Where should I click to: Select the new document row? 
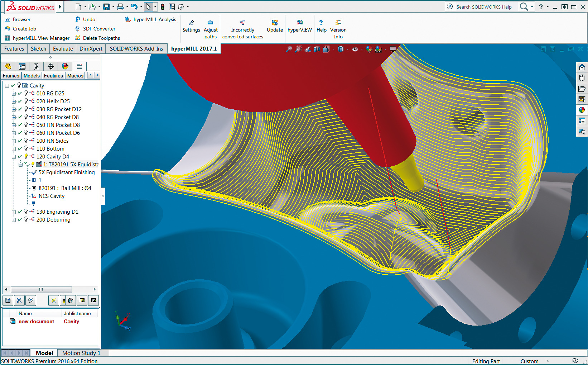pyautogui.click(x=50, y=321)
